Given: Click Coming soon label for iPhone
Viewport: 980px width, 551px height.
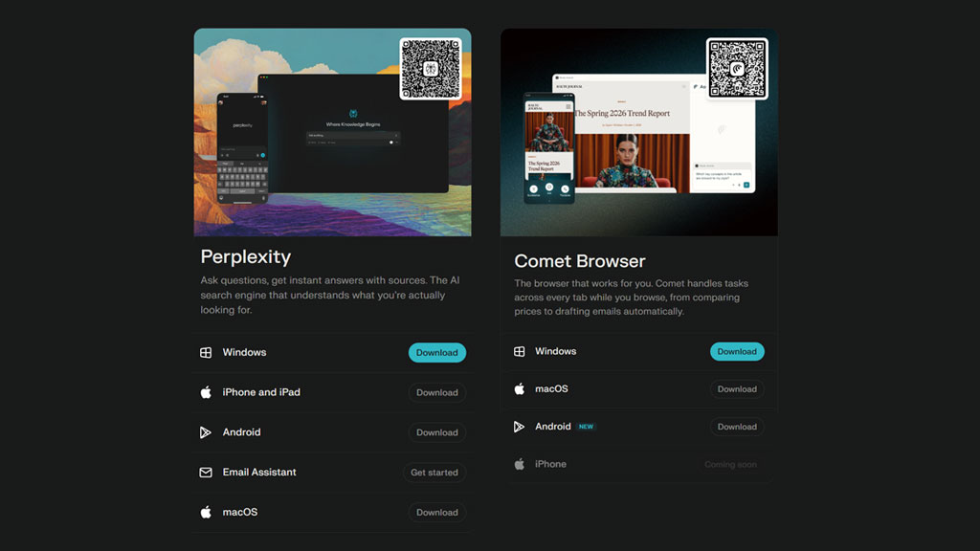Looking at the screenshot, I should pyautogui.click(x=730, y=464).
